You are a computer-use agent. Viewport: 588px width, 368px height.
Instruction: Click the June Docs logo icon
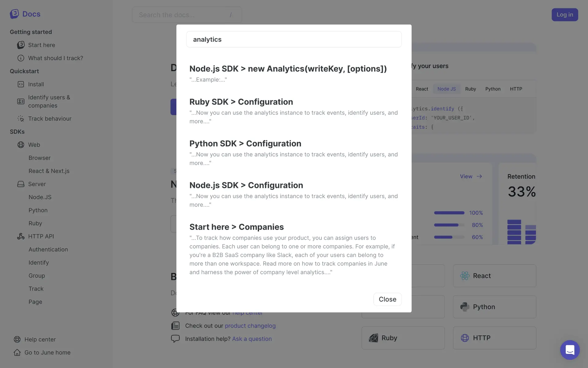[x=14, y=14]
